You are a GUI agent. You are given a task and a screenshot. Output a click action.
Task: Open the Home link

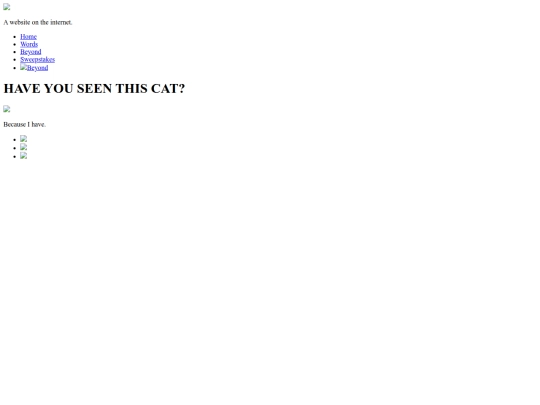coord(28,37)
